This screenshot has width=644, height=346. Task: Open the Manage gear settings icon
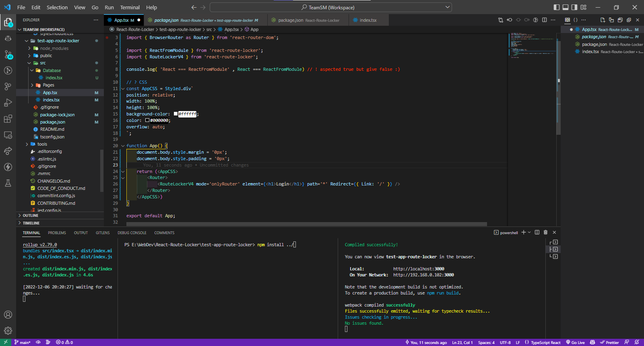pyautogui.click(x=8, y=331)
